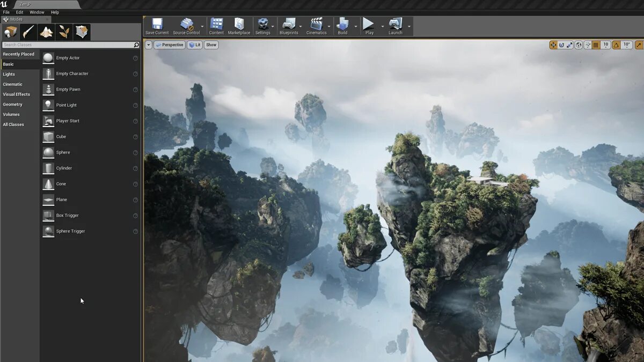644x362 pixels.
Task: Open the Show flags dropdown
Action: click(x=211, y=45)
